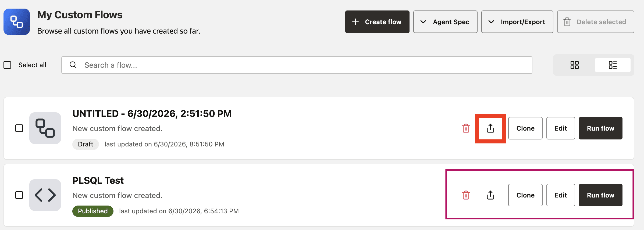This screenshot has height=230, width=644.
Task: Check the Select all checkbox
Action: [x=7, y=65]
